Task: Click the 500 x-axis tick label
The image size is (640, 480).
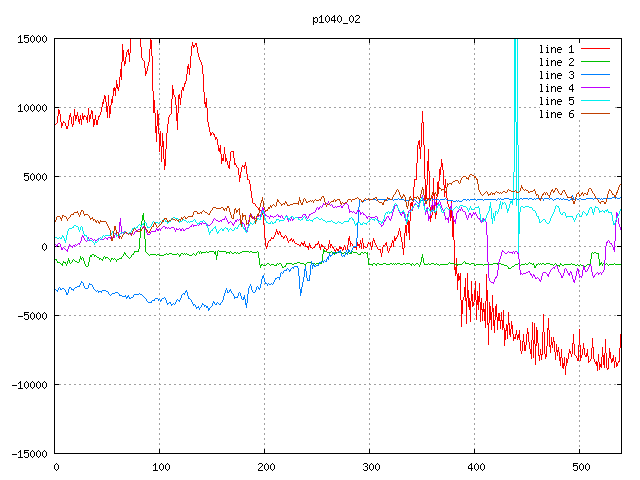Action: (x=579, y=467)
